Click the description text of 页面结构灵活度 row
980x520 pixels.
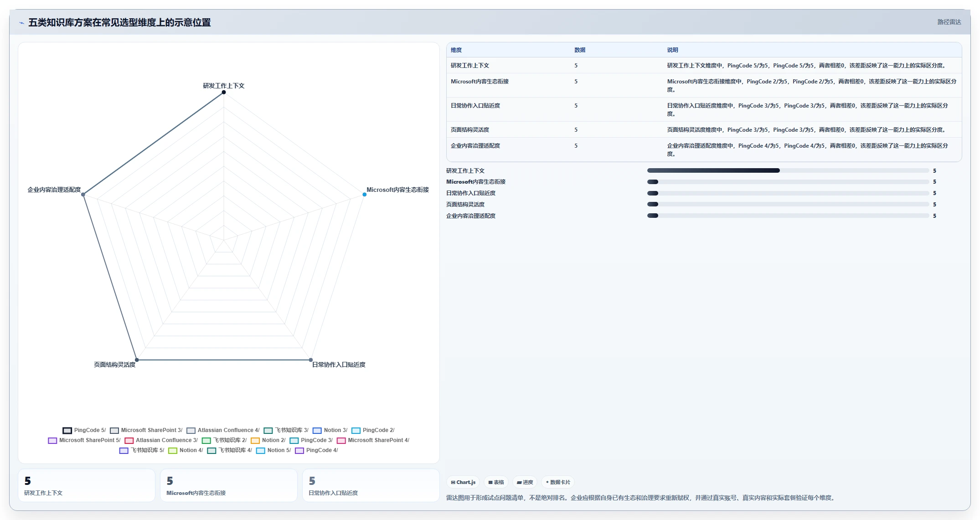[x=807, y=130]
